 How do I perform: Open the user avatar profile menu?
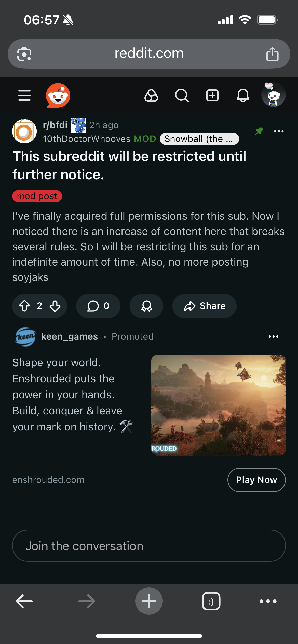273,95
